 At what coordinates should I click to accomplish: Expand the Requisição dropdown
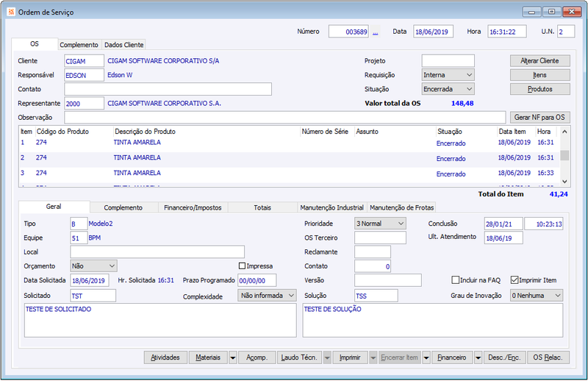[469, 75]
